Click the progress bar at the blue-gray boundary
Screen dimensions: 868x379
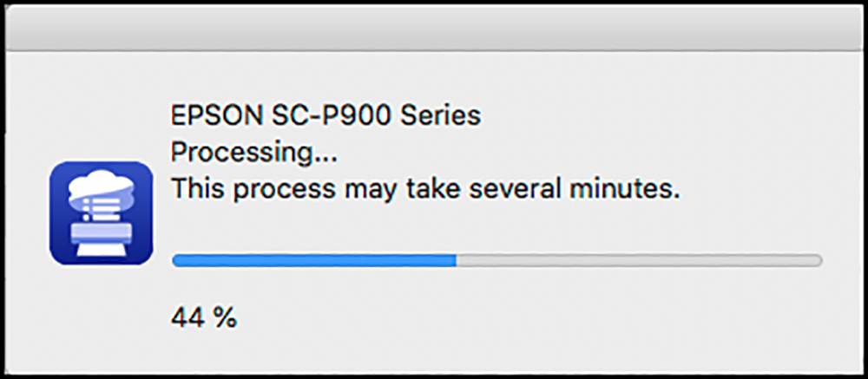[457, 260]
